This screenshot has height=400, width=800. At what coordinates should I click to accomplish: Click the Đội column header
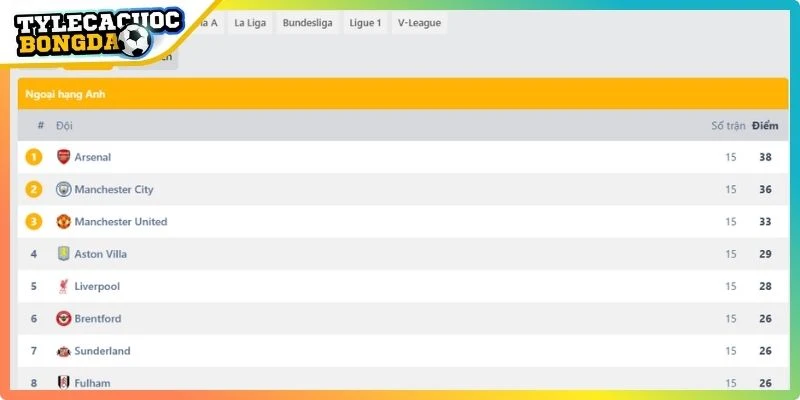[x=64, y=126]
